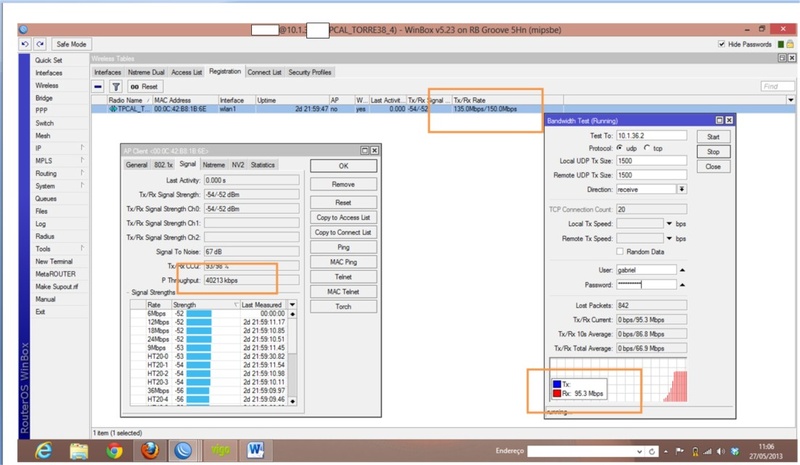This screenshot has width=800, height=465.
Task: Click the padlock icon near Hide Passwords
Action: 790,44
